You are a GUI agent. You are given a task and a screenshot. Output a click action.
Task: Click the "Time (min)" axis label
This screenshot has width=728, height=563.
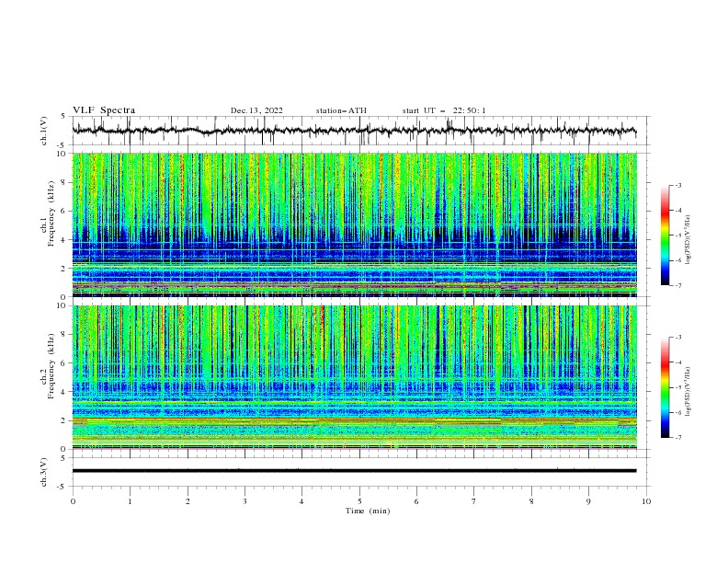point(368,511)
